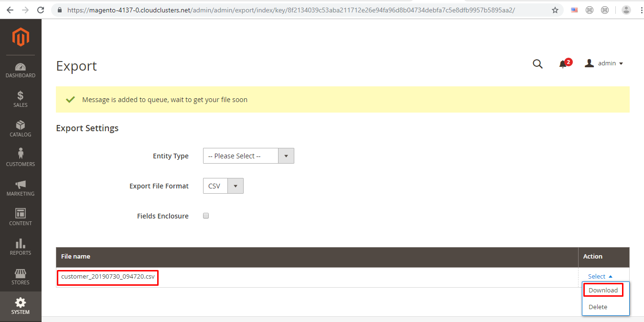This screenshot has width=644, height=322.
Task: Expand the Entity Type dropdown
Action: (248, 156)
